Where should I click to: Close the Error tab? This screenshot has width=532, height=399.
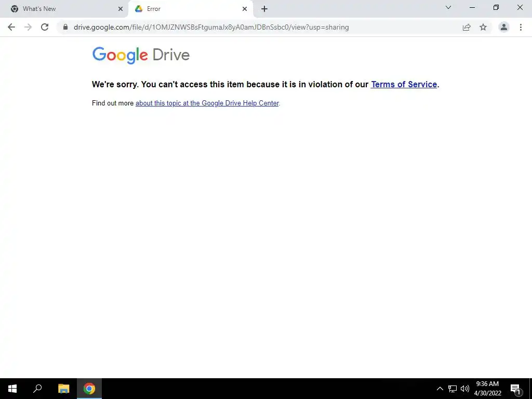(245, 9)
